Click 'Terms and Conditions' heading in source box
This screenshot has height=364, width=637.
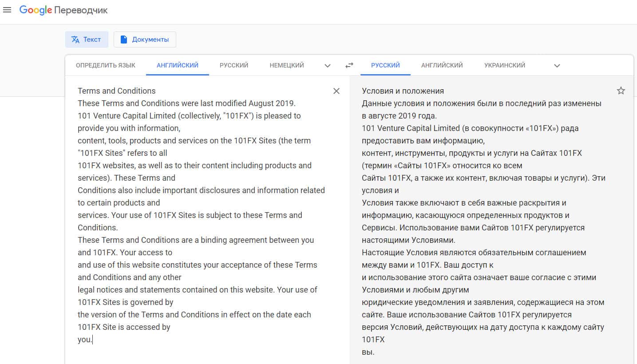(x=117, y=91)
